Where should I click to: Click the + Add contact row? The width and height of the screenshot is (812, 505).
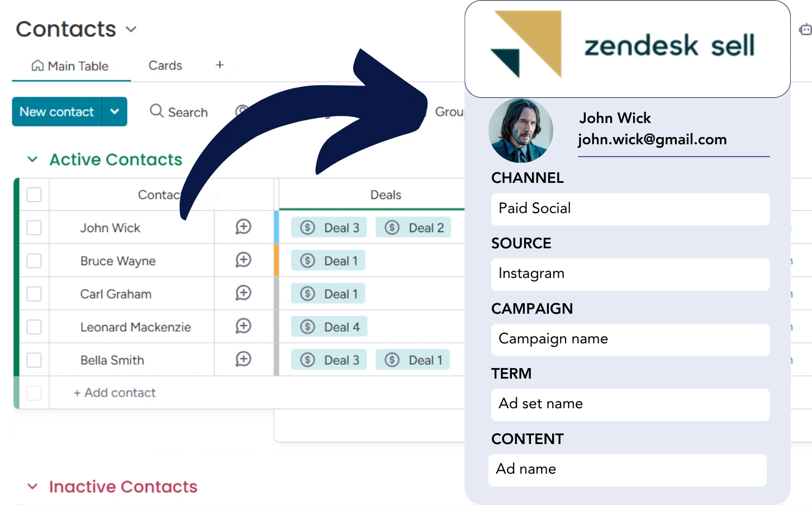coord(115,393)
